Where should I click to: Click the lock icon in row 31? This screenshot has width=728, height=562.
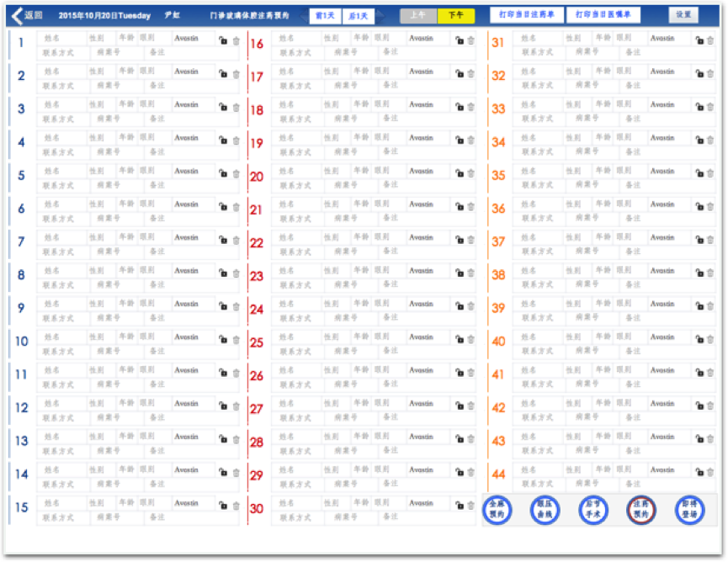[699, 40]
